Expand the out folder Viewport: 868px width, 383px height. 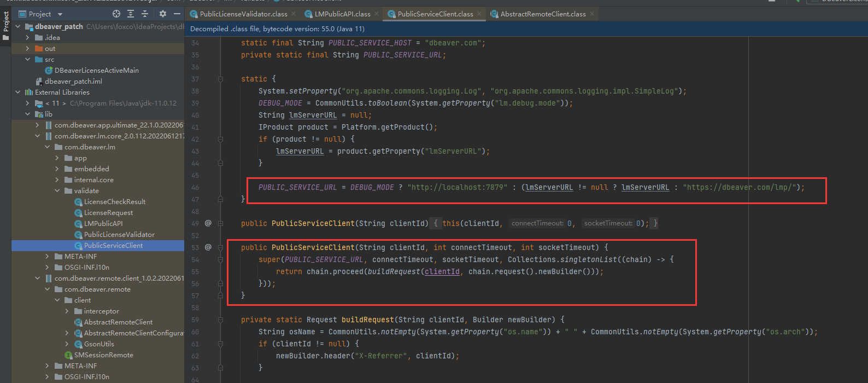click(x=27, y=48)
